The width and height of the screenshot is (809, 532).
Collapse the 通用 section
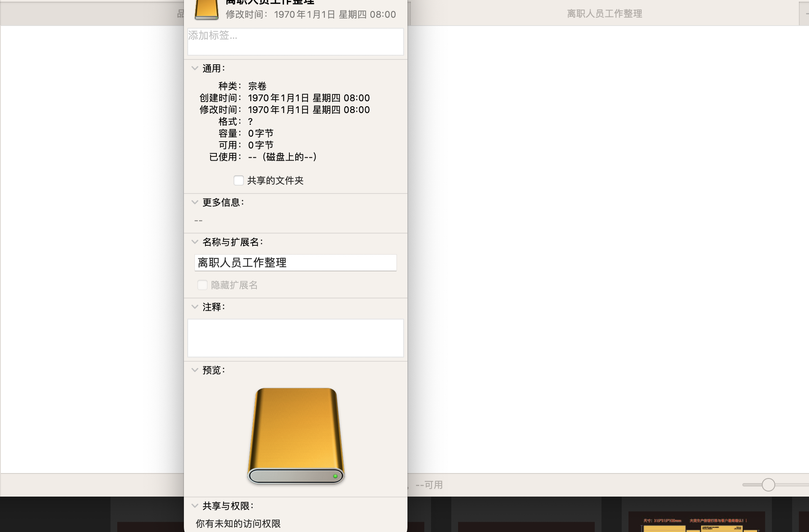coord(195,68)
